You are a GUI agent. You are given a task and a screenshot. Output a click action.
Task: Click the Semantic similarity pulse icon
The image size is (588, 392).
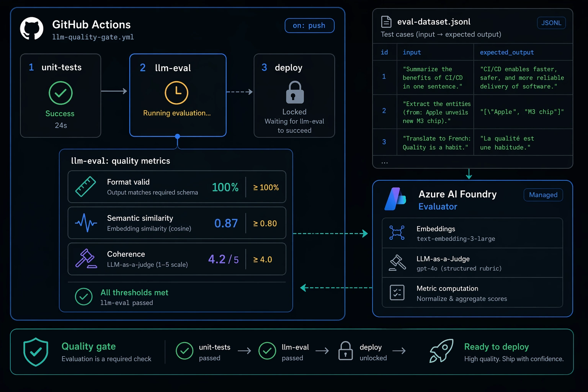[86, 223]
